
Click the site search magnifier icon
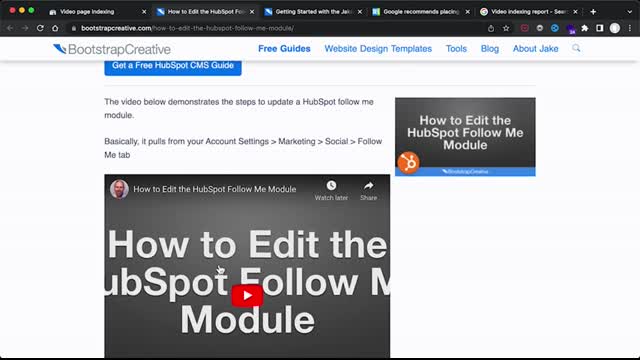point(576,48)
